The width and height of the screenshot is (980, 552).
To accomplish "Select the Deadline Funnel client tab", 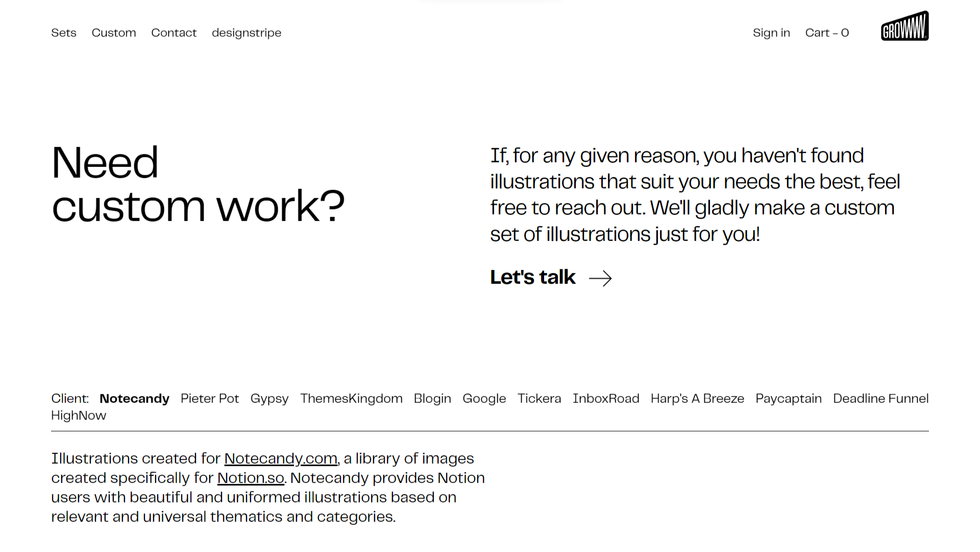I will coord(881,398).
